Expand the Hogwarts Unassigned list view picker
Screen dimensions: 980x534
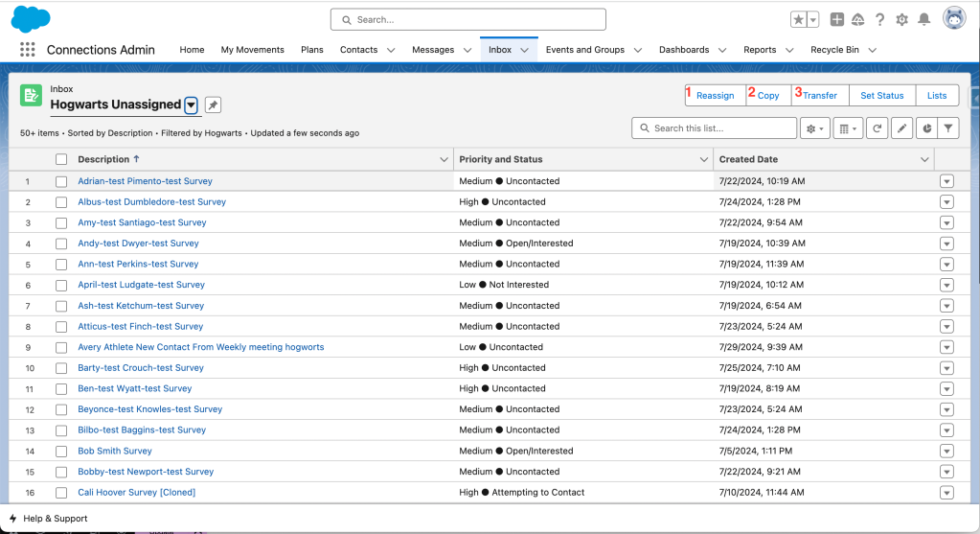pos(192,104)
